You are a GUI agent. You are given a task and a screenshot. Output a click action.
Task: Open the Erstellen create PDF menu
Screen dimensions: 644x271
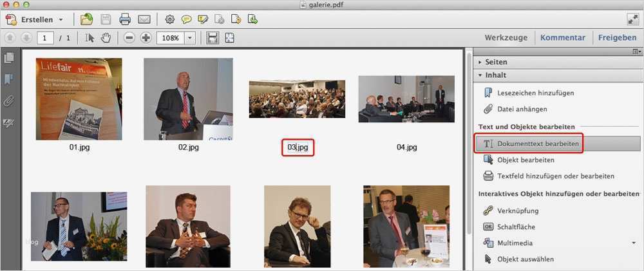click(35, 19)
